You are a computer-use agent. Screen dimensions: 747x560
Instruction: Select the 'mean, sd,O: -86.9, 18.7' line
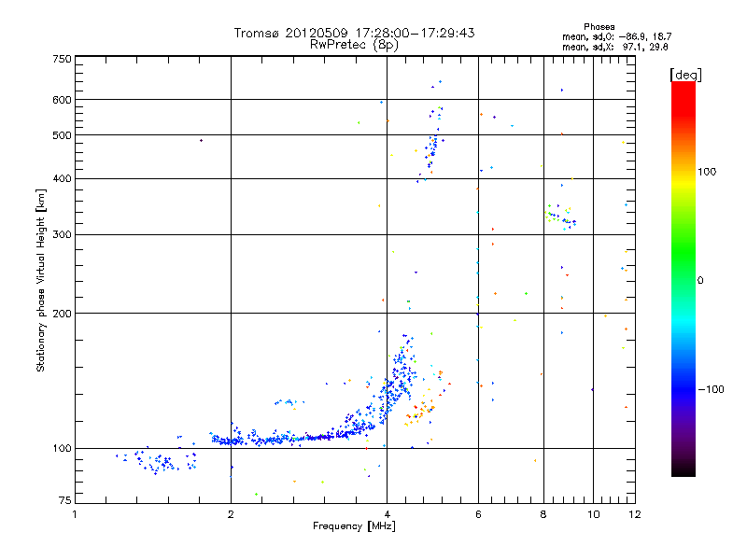617,36
